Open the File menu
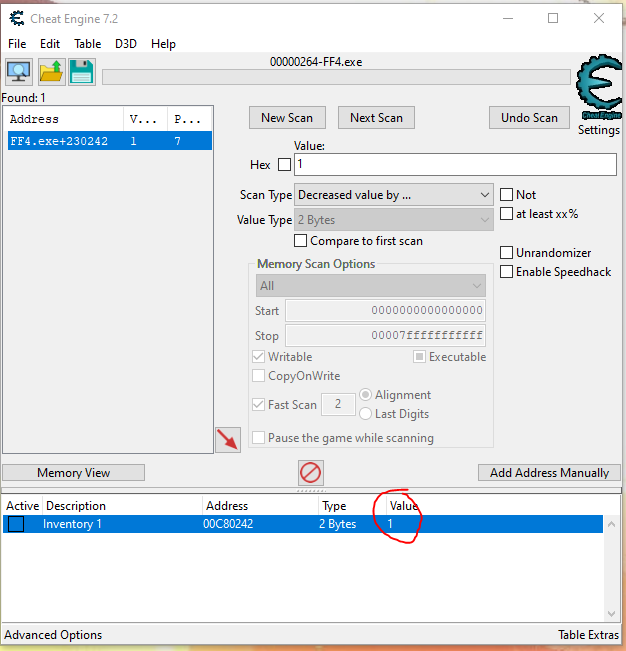Screen dimensions: 626x651 [17, 44]
